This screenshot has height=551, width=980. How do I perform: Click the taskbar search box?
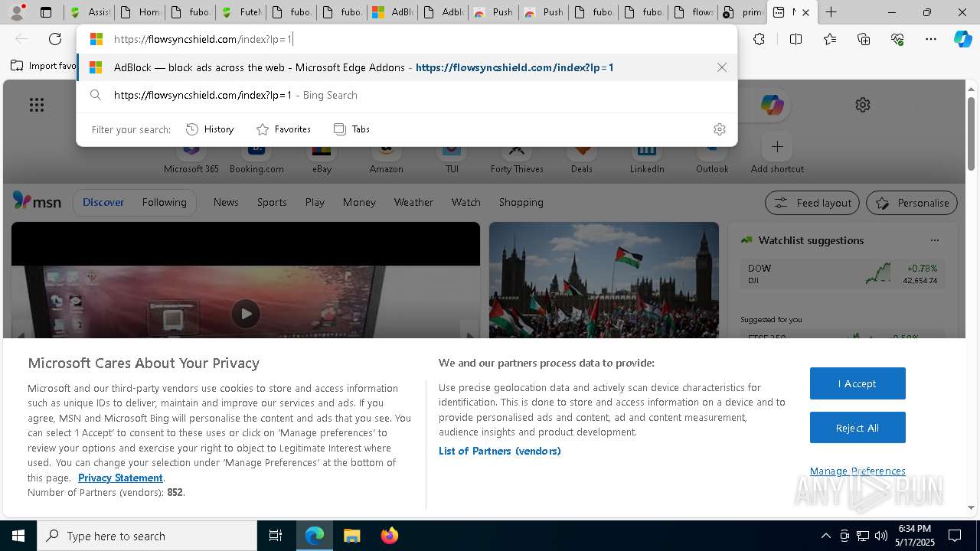(147, 536)
